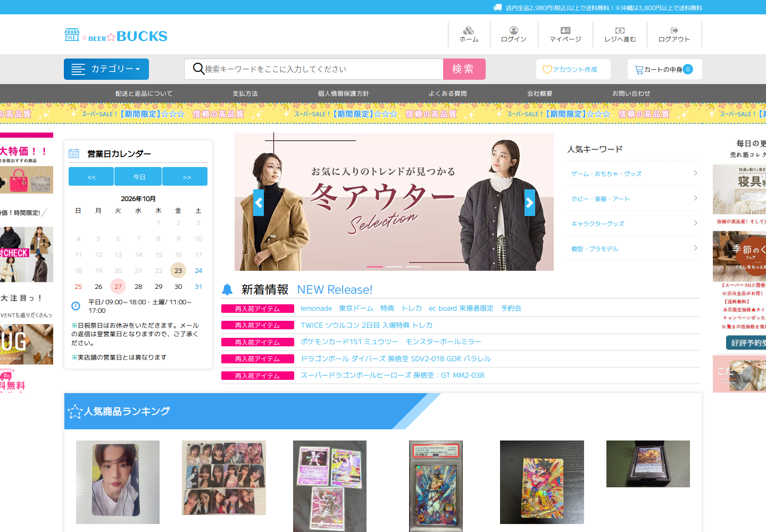The height and width of the screenshot is (532, 766).
Task: Click the calendar icon beside 営業日カレンダー
Action: (74, 154)
